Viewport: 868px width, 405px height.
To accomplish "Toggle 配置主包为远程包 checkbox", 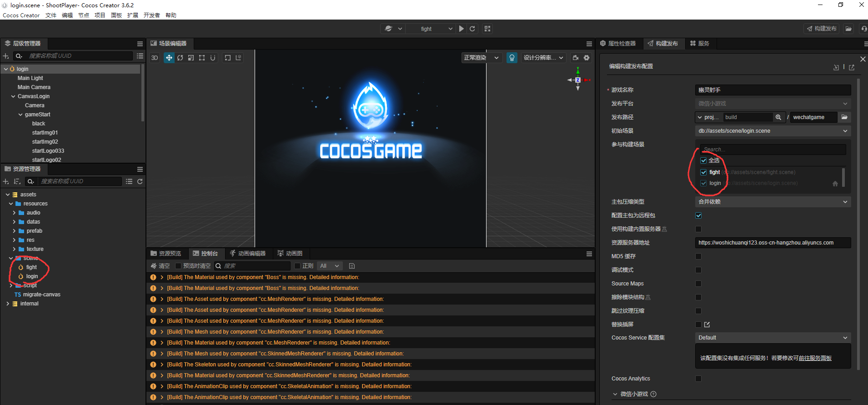I will [x=698, y=215].
